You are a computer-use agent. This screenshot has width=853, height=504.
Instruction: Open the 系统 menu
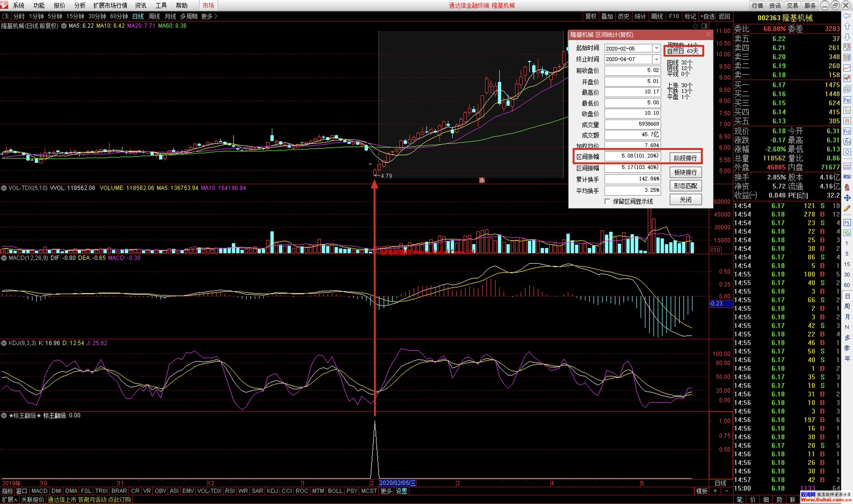pyautogui.click(x=18, y=5)
